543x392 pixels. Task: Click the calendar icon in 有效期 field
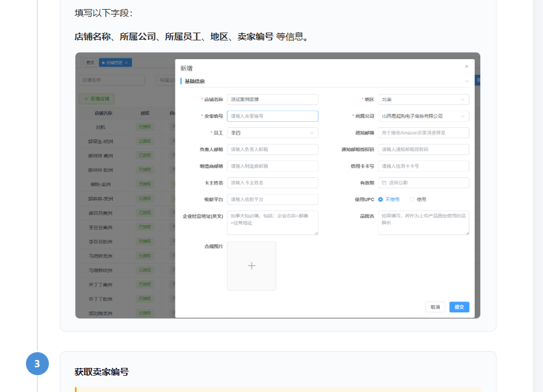click(384, 183)
